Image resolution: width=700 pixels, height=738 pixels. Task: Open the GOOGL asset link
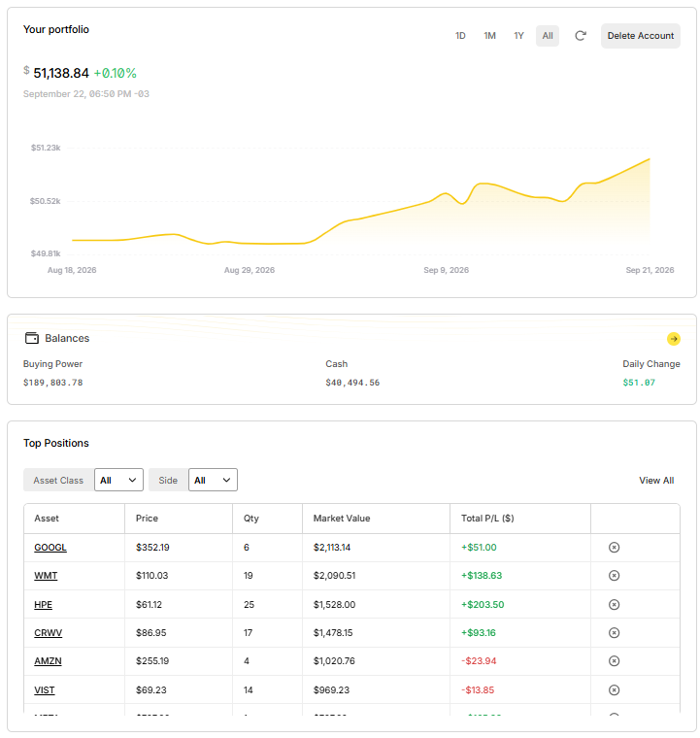50,548
